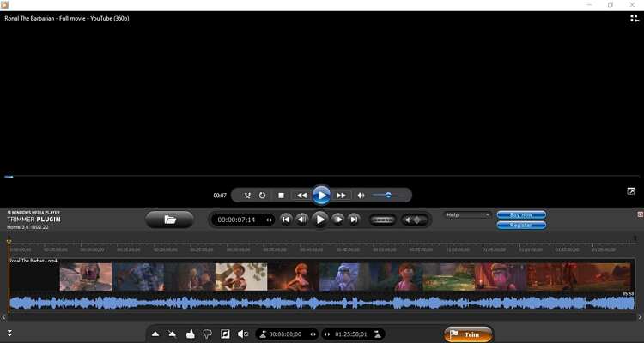Click the fast forward button in media player
This screenshot has height=343, width=644.
(341, 196)
